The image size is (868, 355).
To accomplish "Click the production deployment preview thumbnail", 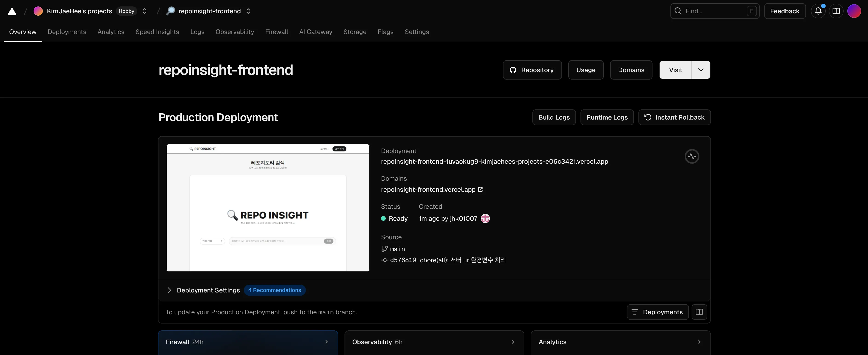I will click(267, 207).
